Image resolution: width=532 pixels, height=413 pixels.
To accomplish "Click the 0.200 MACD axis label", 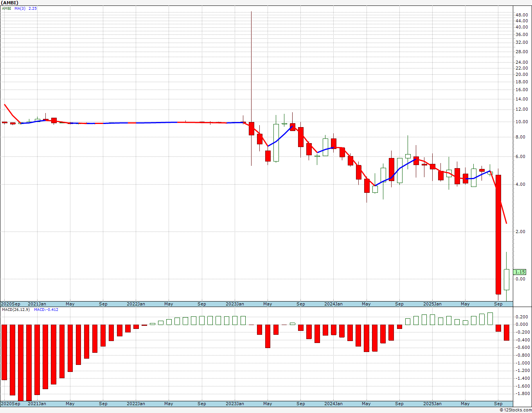I will (521, 317).
